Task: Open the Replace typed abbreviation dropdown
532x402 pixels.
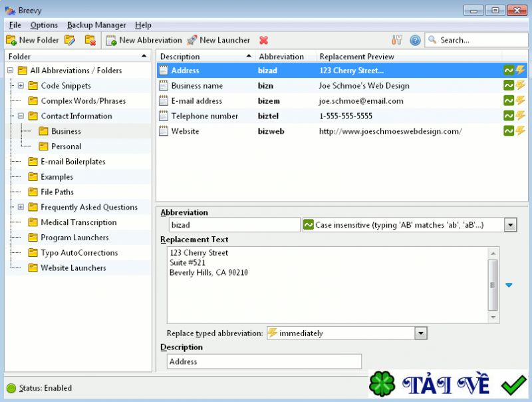Action: click(421, 333)
